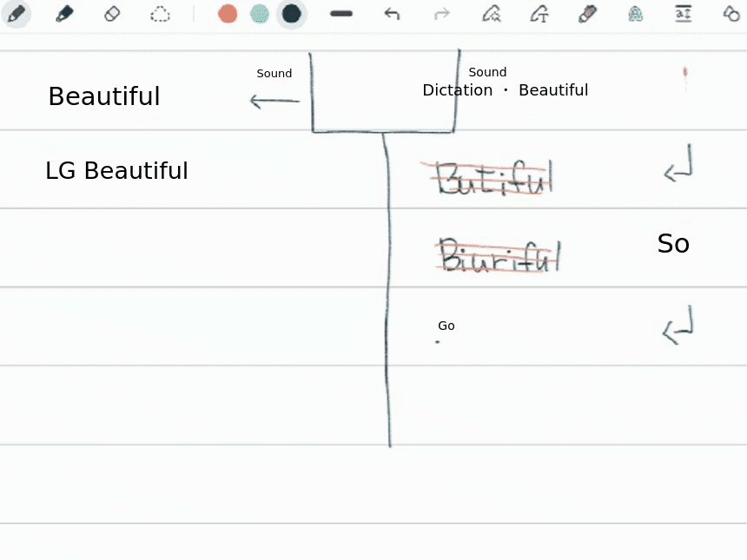Select the Highlighter tool

pos(64,14)
